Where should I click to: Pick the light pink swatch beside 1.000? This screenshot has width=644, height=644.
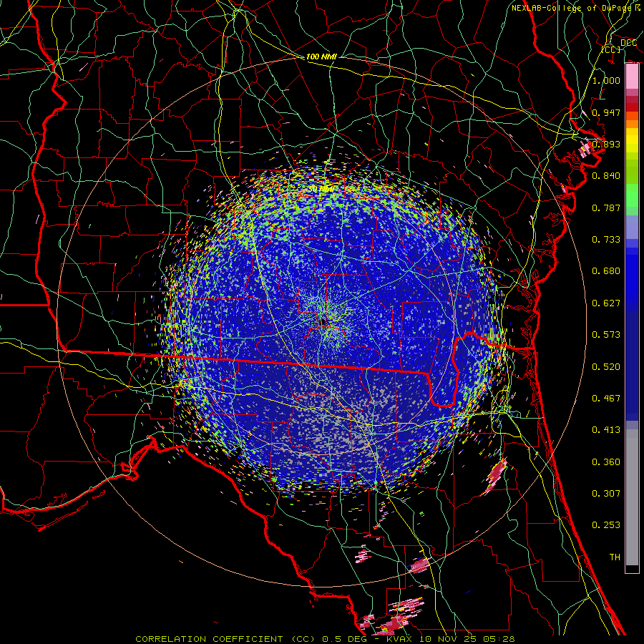click(x=632, y=77)
